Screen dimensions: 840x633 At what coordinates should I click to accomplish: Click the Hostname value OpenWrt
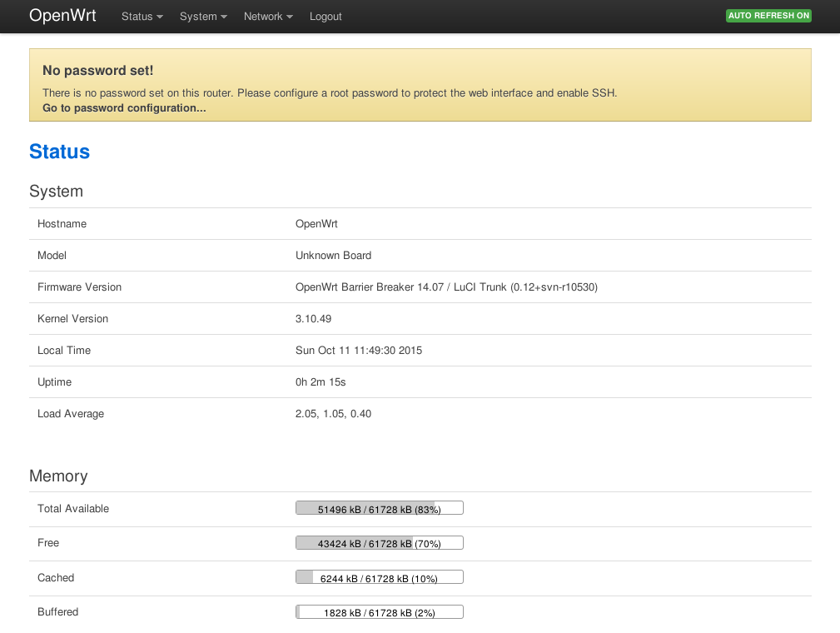316,224
